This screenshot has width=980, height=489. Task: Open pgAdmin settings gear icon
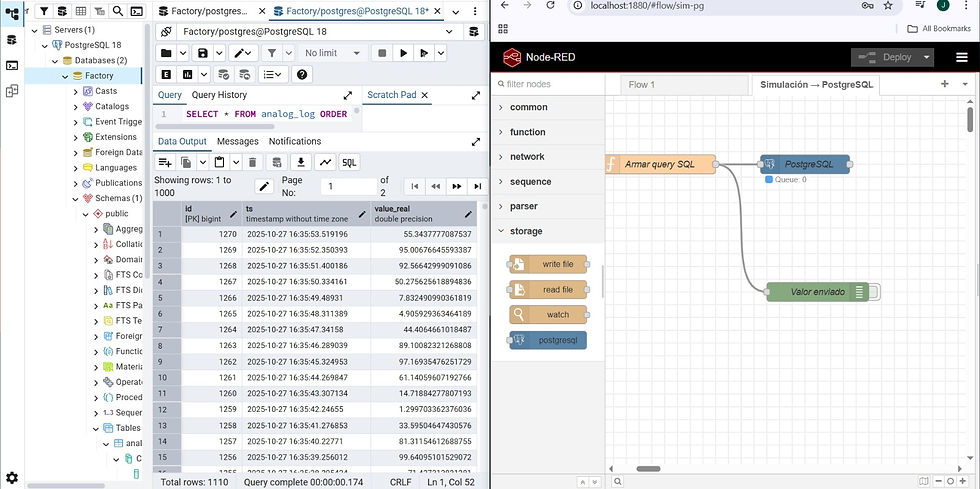[11, 478]
